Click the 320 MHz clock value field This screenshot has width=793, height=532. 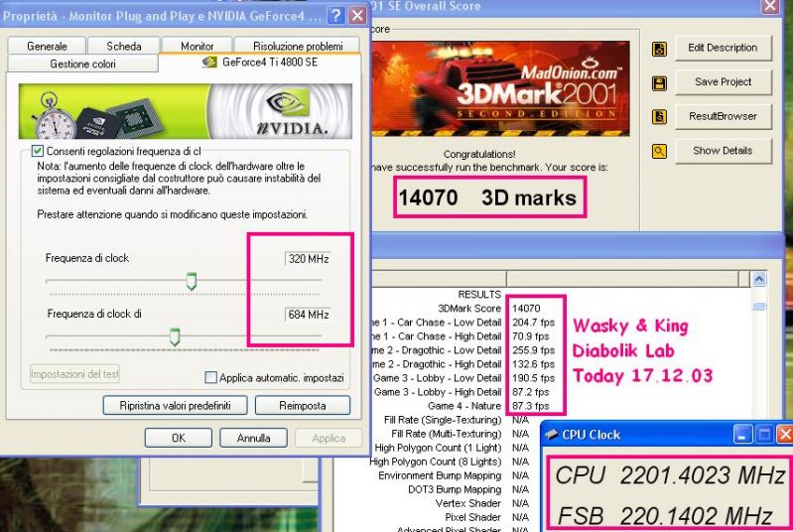(308, 259)
